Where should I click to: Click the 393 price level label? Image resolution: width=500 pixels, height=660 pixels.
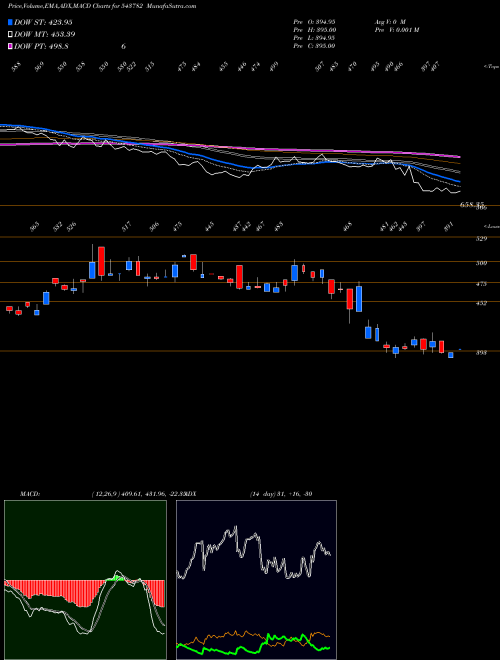(x=481, y=353)
